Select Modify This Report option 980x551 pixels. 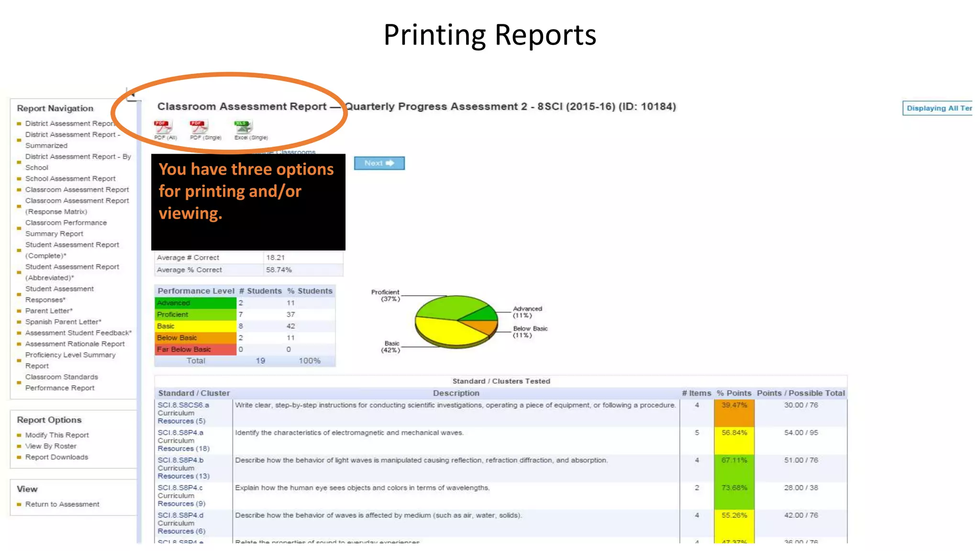57,435
